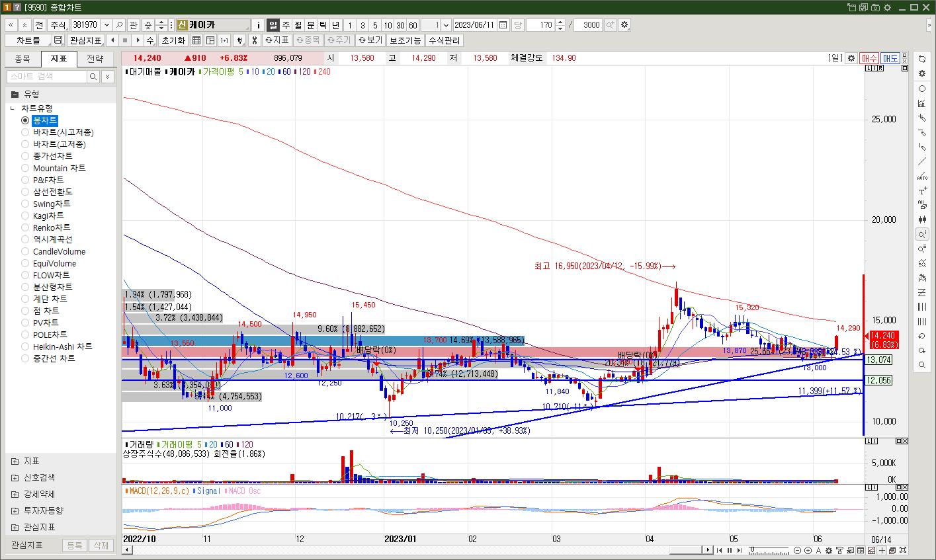Expand the 신호검색 tree section
Image resolution: width=936 pixels, height=560 pixels.
[15, 477]
